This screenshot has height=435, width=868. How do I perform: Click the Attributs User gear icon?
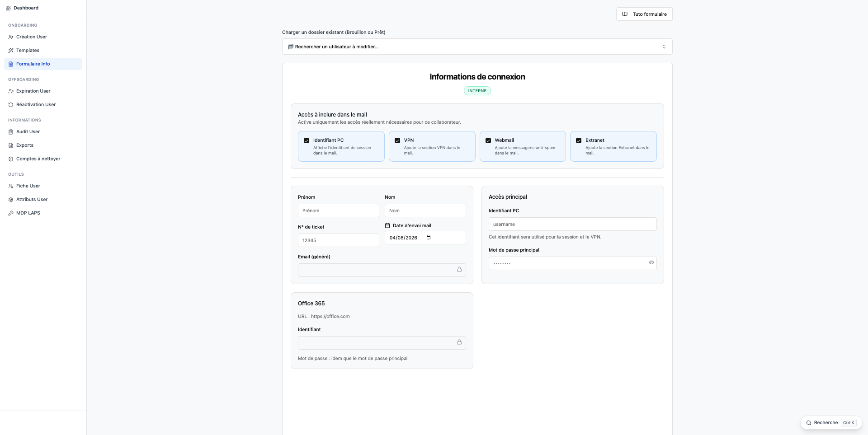pos(11,200)
